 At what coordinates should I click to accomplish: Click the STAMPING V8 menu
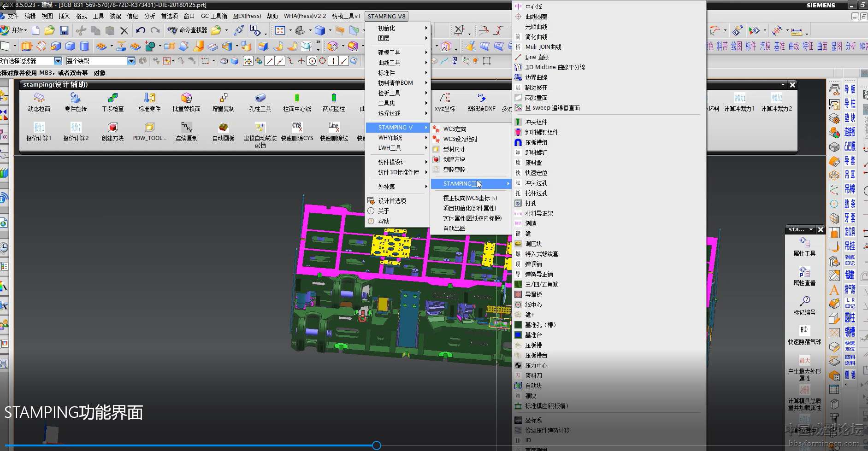(x=386, y=16)
